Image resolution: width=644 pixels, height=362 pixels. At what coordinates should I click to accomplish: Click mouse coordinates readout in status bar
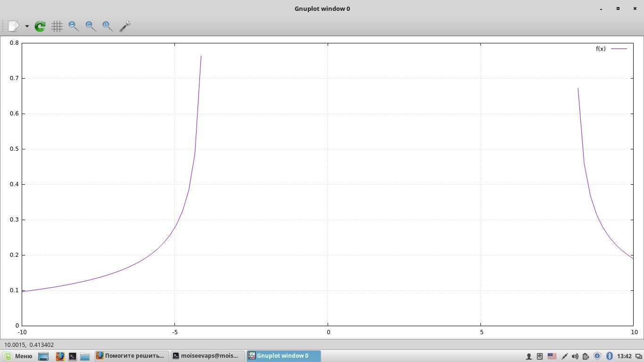click(x=29, y=345)
